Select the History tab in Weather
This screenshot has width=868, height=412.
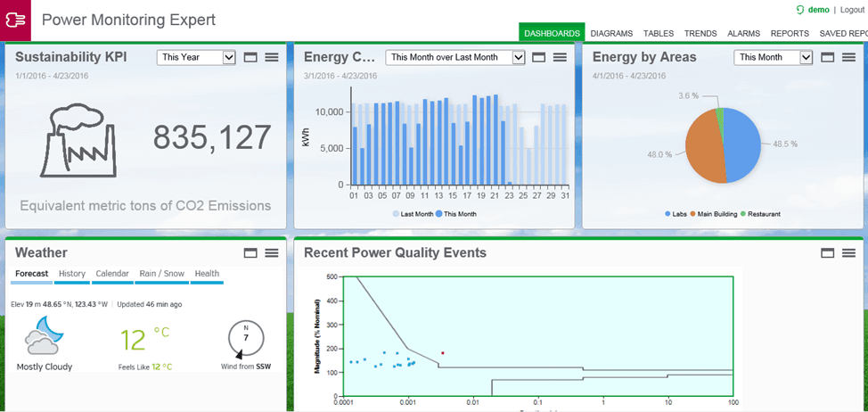(x=72, y=274)
